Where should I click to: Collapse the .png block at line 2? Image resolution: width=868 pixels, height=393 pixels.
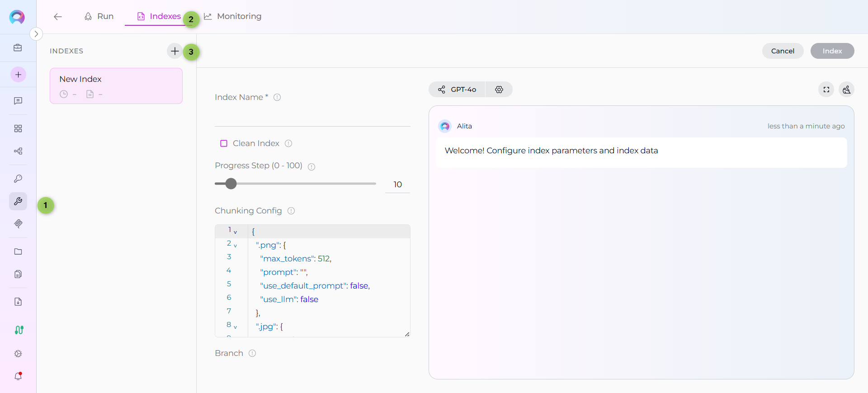click(x=236, y=246)
